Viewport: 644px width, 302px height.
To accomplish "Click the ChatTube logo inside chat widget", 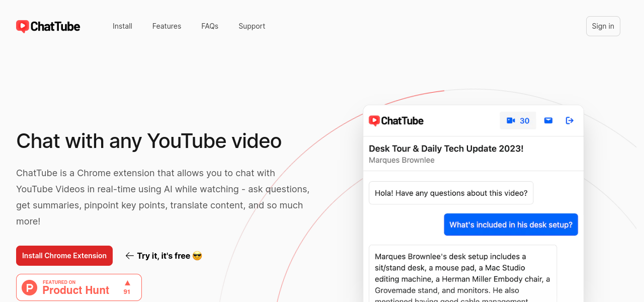I will (396, 121).
